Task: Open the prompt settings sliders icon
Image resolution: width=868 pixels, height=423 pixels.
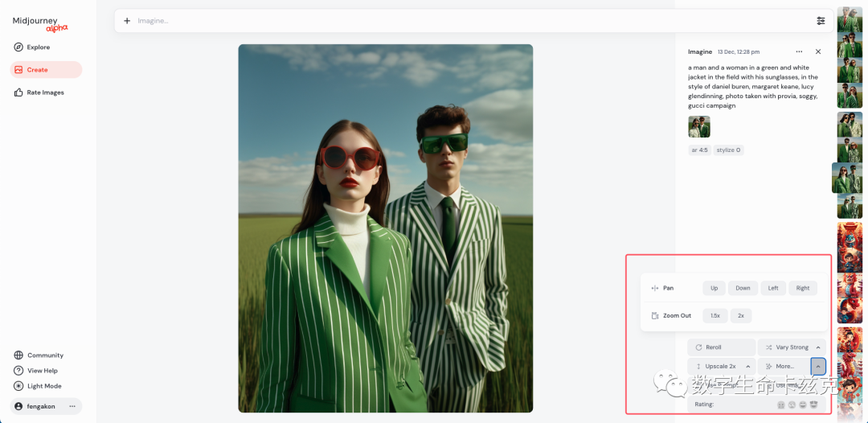Action: [x=821, y=20]
